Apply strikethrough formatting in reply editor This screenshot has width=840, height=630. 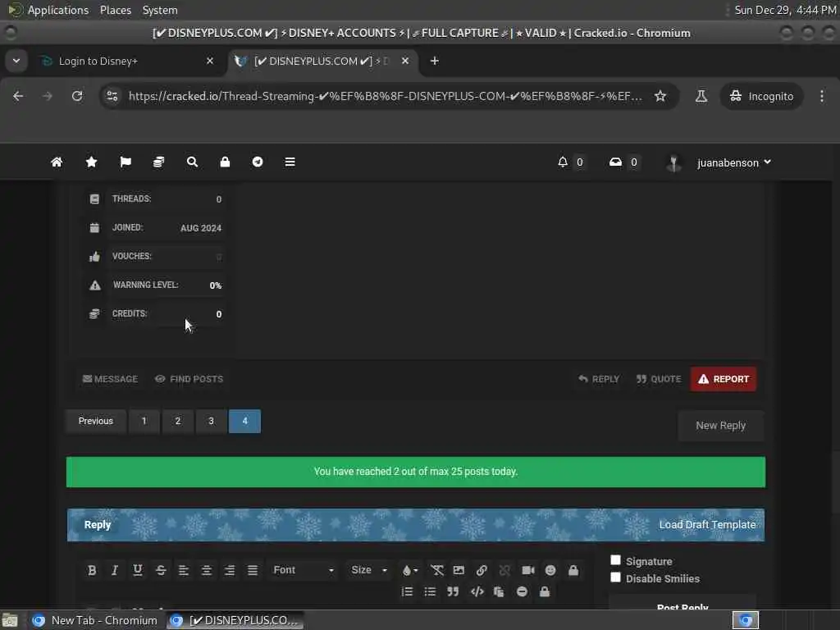pyautogui.click(x=161, y=570)
